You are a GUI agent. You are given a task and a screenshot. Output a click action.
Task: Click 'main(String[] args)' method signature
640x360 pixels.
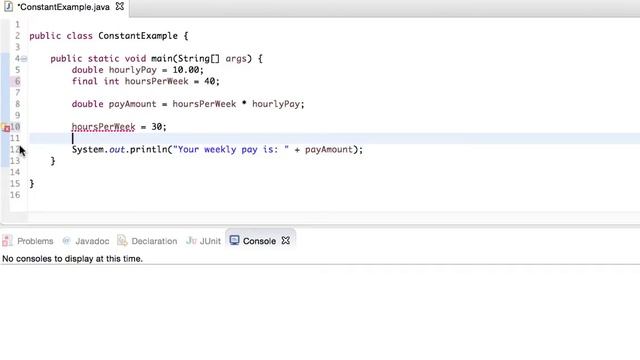click(202, 59)
